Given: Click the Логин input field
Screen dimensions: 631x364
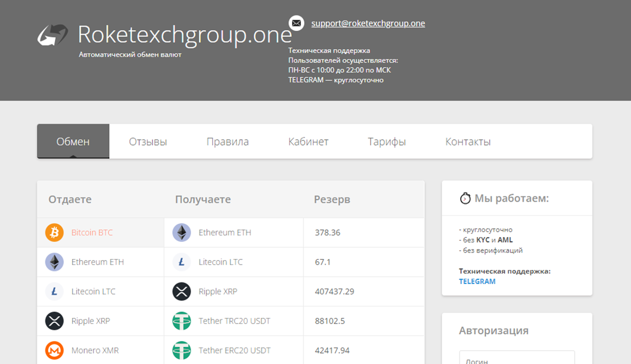Looking at the screenshot, I should pyautogui.click(x=517, y=358).
